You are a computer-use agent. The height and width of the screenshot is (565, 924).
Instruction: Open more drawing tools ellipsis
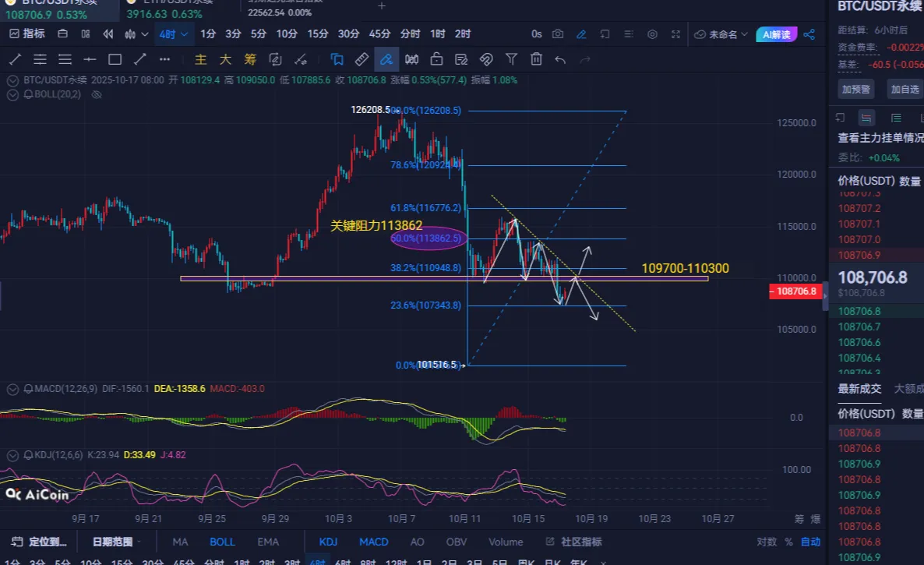[164, 59]
